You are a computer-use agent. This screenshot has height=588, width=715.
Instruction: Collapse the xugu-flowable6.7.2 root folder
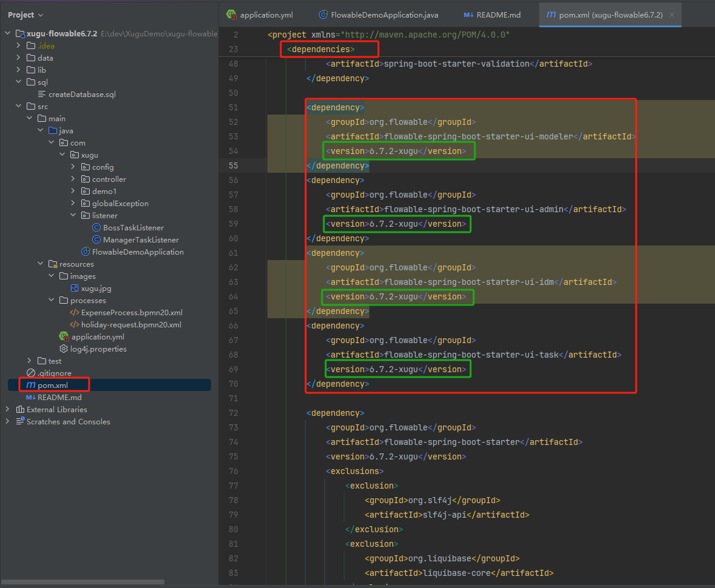point(7,33)
